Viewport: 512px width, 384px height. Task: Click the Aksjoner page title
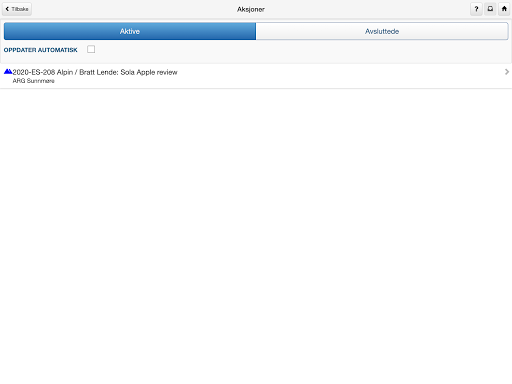tap(251, 9)
